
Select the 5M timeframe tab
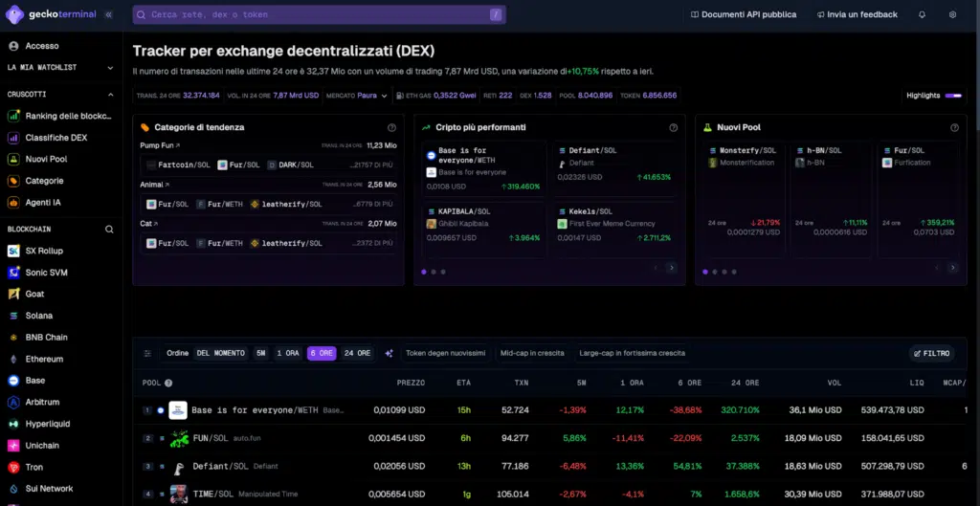(x=260, y=354)
